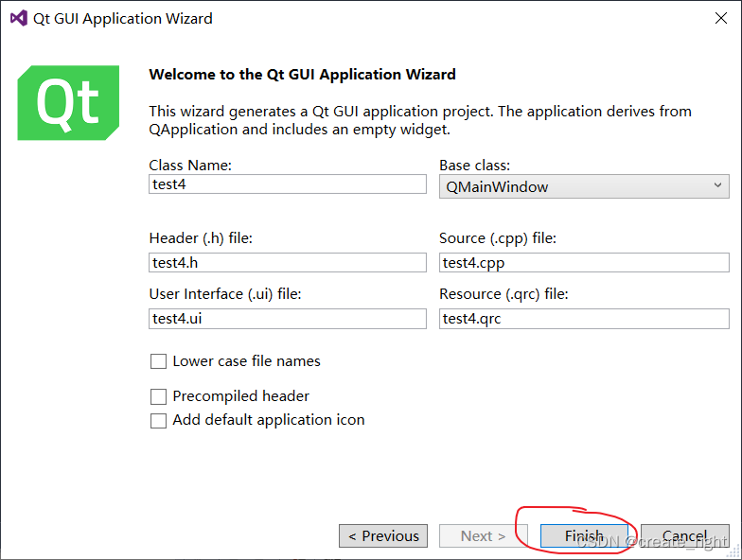Image resolution: width=742 pixels, height=560 pixels.
Task: Close the wizard window with X
Action: pos(721,18)
